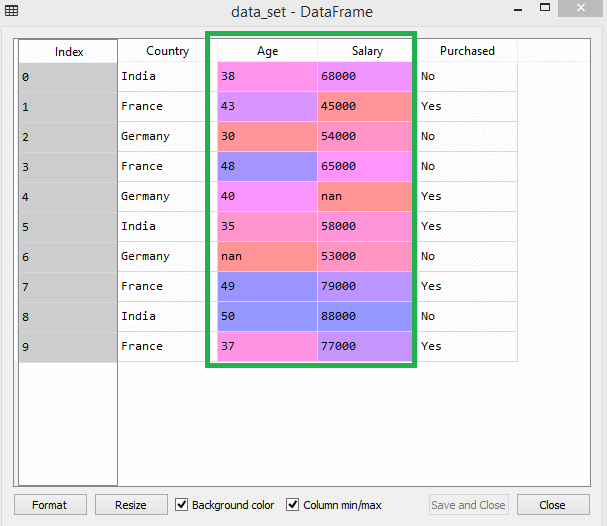The height and width of the screenshot is (526, 607).
Task: Click the Purchased column header
Action: 467,51
